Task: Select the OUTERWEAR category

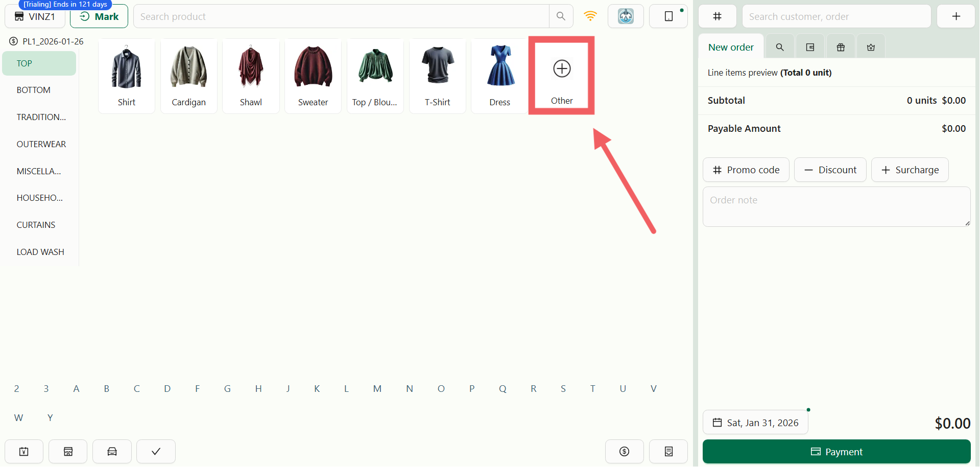Action: 39,144
